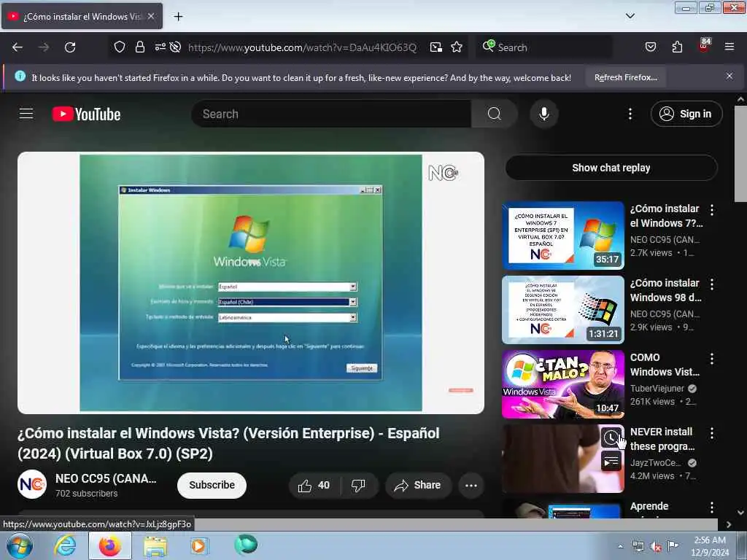Open ¿TAN MALO? Windows Vista thumbnail

coord(562,384)
